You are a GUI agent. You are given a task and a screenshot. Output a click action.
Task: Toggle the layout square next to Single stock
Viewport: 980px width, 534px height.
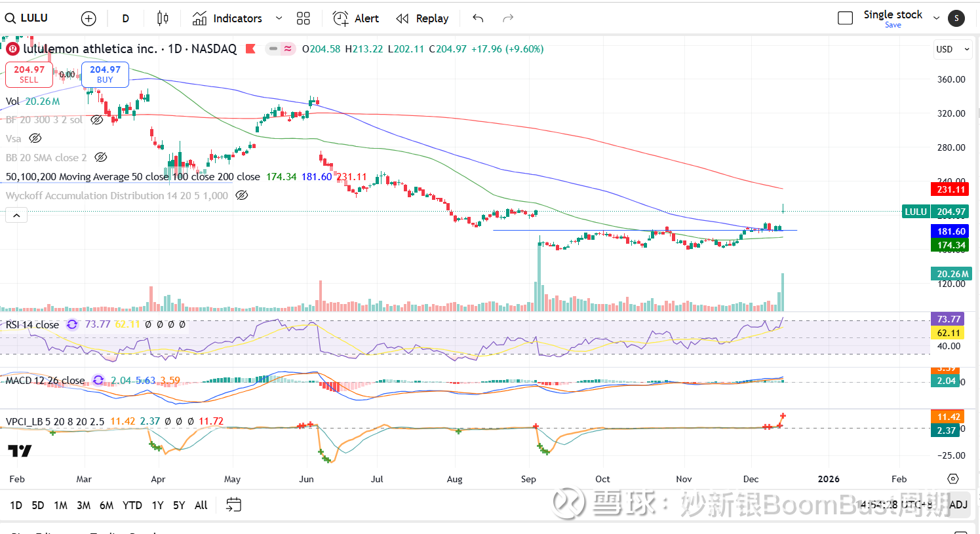pyautogui.click(x=846, y=18)
